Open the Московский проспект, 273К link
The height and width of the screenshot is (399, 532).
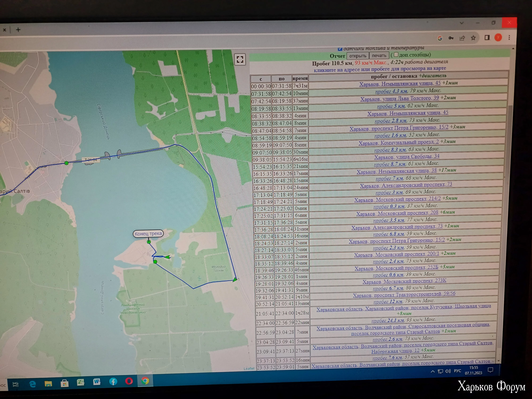coord(404,281)
